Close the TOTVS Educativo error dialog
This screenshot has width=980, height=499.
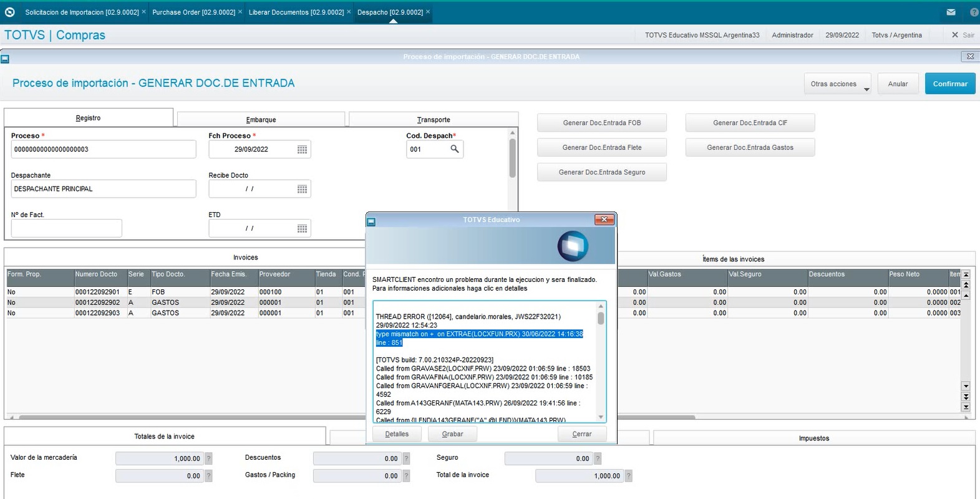pos(604,220)
